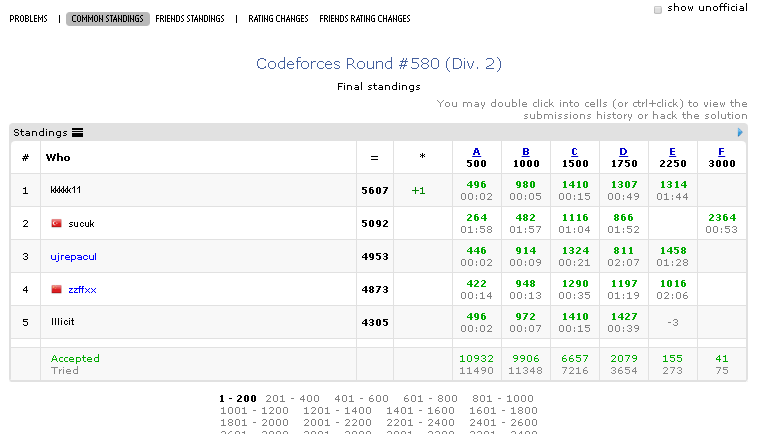Image resolution: width=759 pixels, height=434 pixels.
Task: Click total score 5092
Action: pyautogui.click(x=375, y=224)
